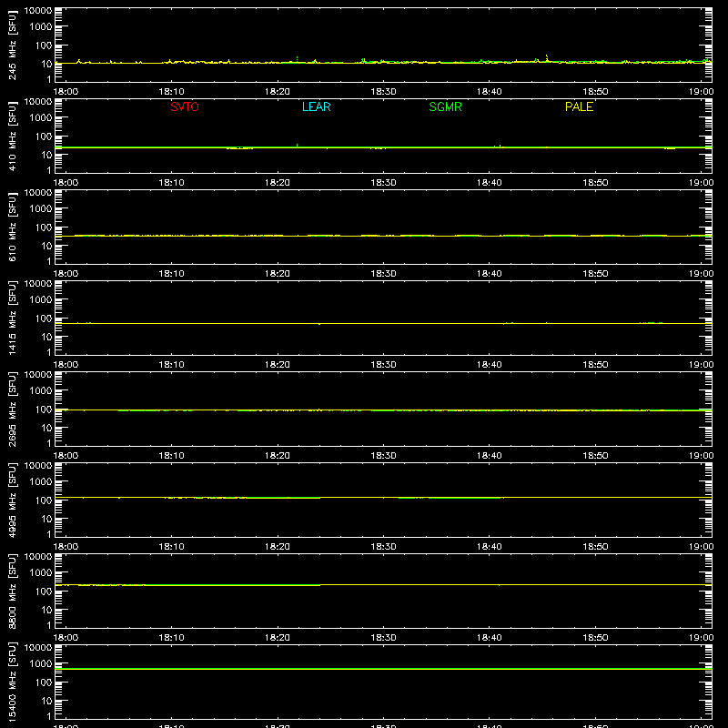728x728 pixels.
Task: Click 19:00 tick below the 245 MHz plot
Action: tap(701, 92)
